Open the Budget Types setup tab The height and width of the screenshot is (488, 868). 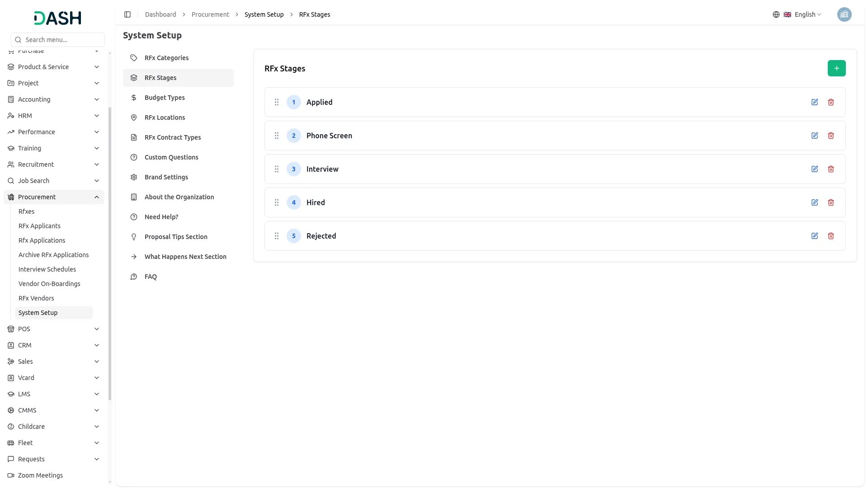[x=165, y=98]
